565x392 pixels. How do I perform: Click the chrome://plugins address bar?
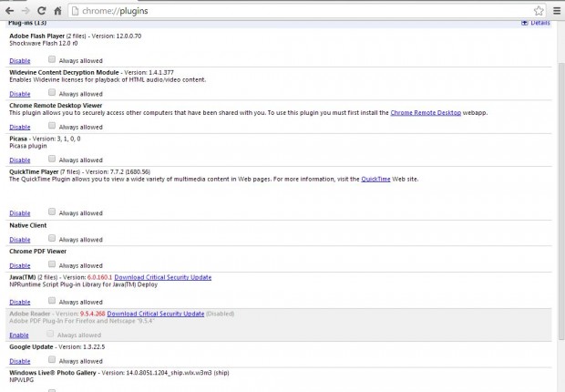click(x=306, y=11)
